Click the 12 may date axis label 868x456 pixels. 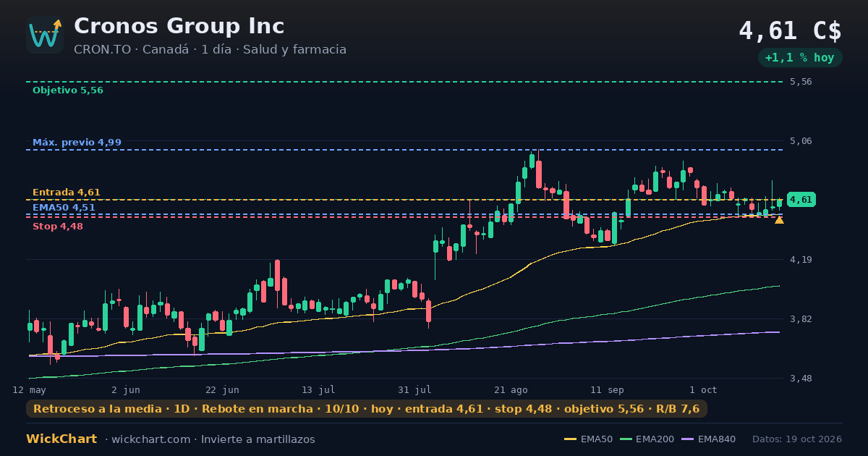tap(29, 389)
